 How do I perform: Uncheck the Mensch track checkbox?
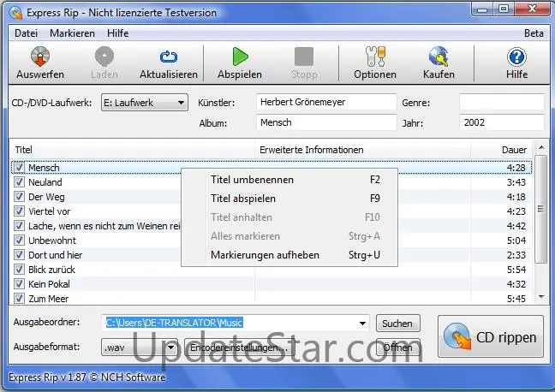(19, 168)
